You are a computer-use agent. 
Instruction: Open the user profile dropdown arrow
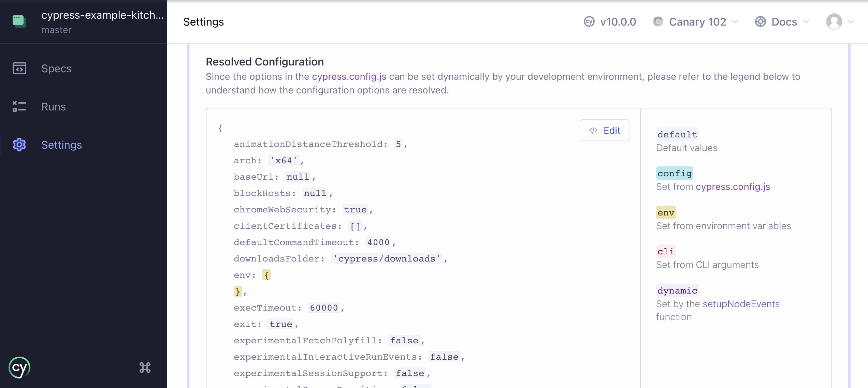[x=851, y=22]
